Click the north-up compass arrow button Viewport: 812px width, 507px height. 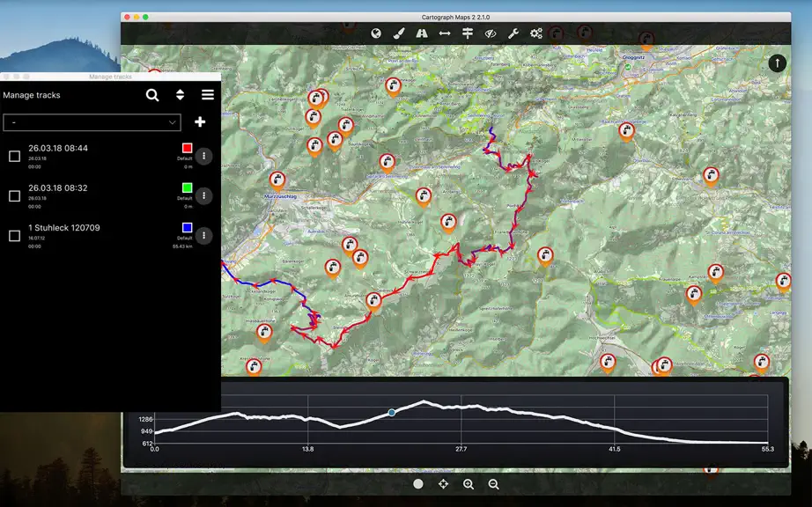pos(777,63)
